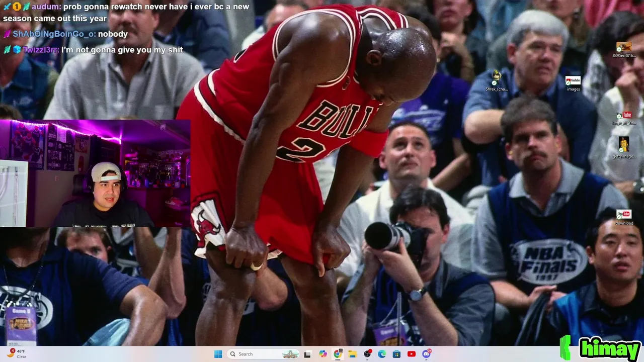This screenshot has width=644, height=362.
Task: Select the 'getty.image...' desktop file
Action: (x=624, y=148)
